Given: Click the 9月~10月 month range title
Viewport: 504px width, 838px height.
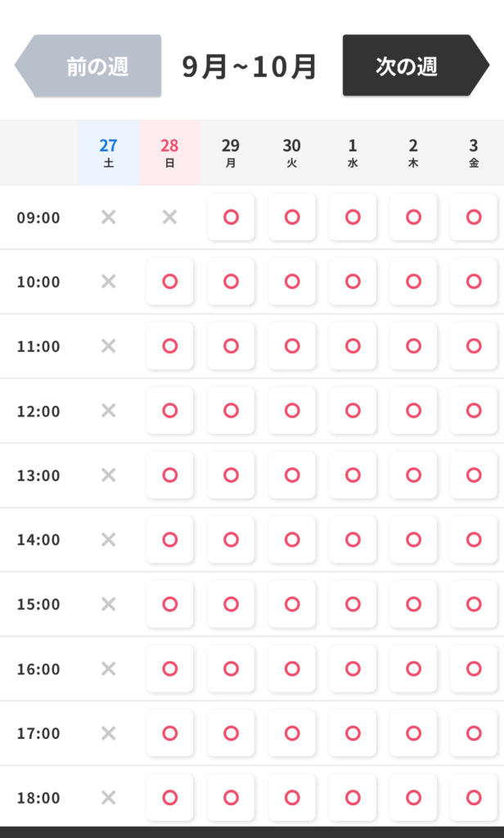Looking at the screenshot, I should pos(250,66).
